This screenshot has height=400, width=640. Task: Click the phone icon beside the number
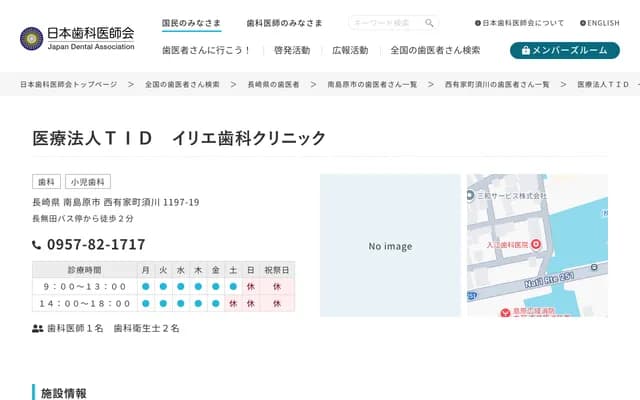click(x=37, y=245)
